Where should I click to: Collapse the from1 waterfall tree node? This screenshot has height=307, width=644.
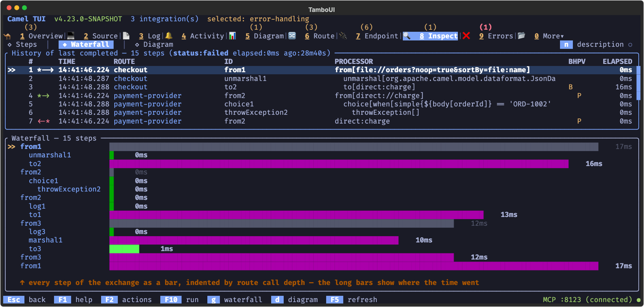(31, 147)
